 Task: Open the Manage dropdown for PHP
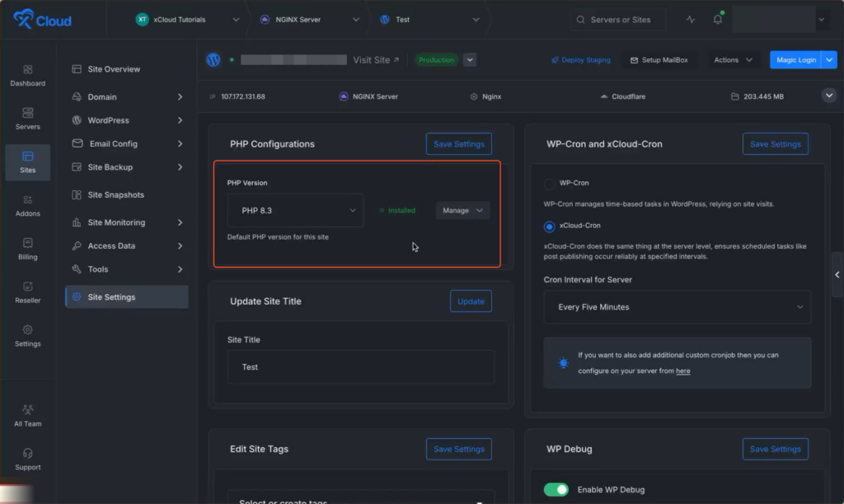click(462, 211)
